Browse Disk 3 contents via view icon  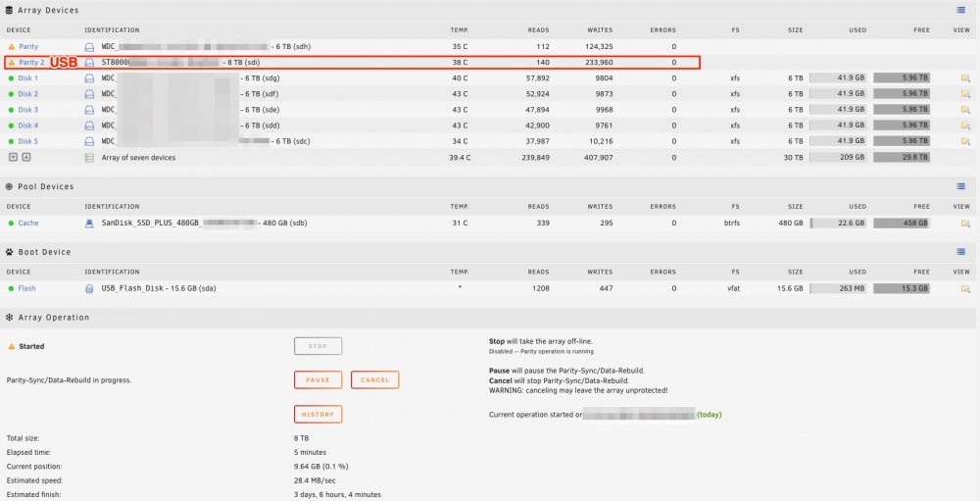pyautogui.click(x=965, y=110)
